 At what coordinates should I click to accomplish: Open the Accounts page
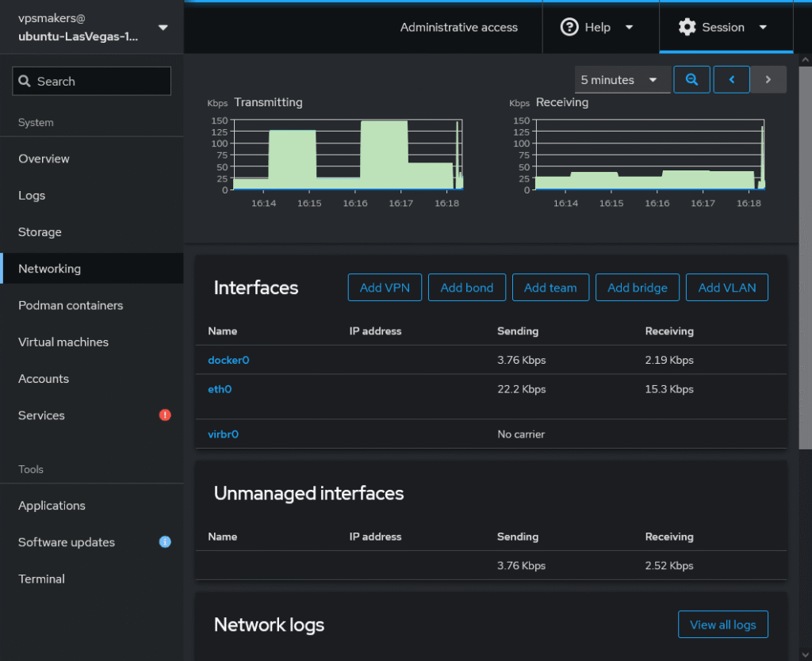tap(92, 379)
